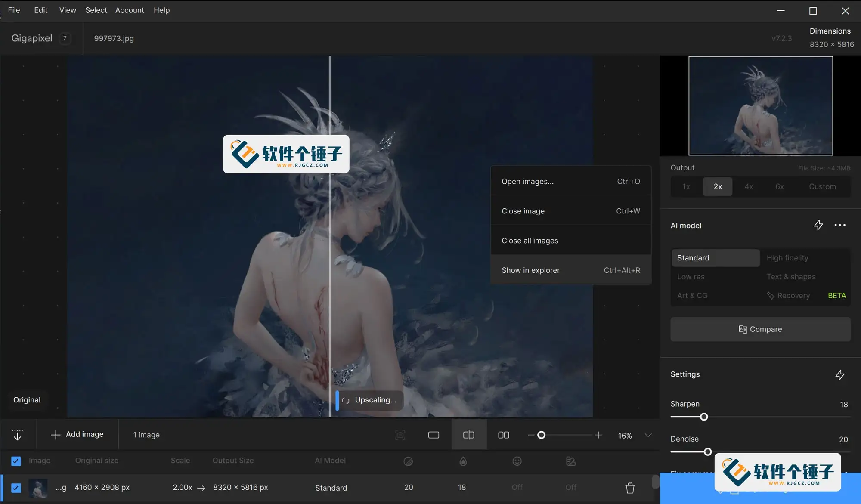Click the face recovery column icon

coord(517,461)
